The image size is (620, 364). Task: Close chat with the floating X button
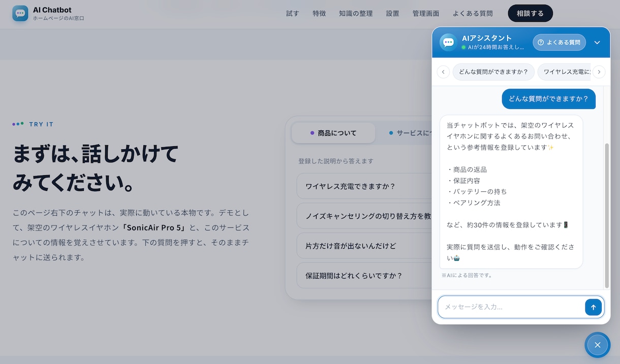tap(597, 345)
